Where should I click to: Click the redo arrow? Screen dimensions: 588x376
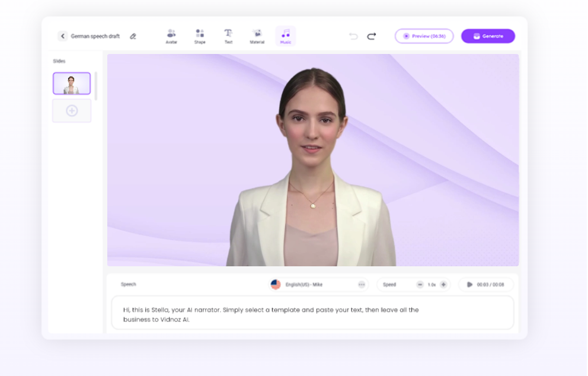pyautogui.click(x=372, y=36)
